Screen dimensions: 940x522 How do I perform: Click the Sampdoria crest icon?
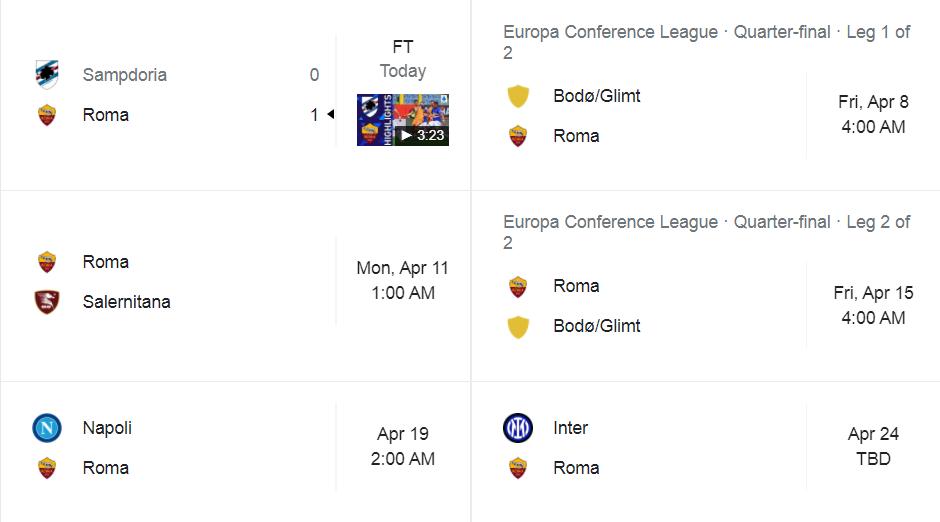pos(47,74)
